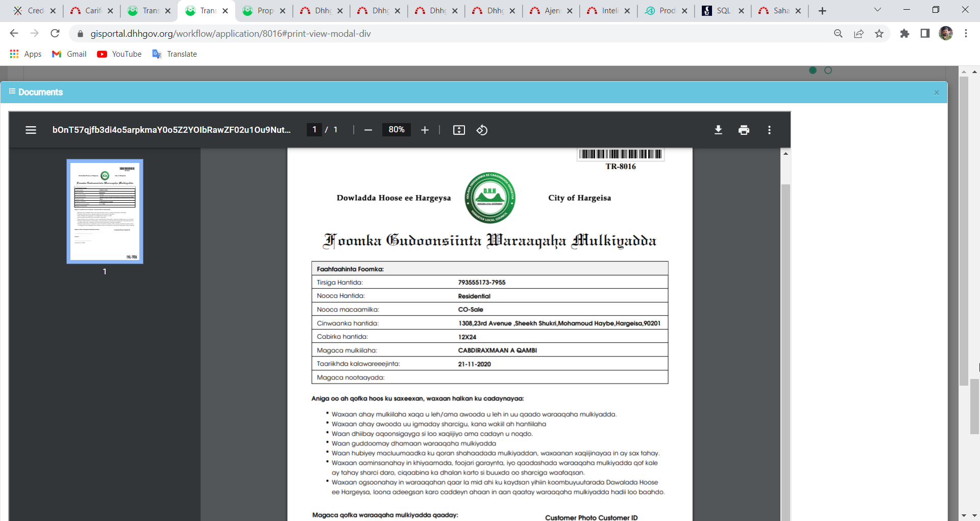
Task: Click the CO-Sale transaction type value
Action: (471, 310)
